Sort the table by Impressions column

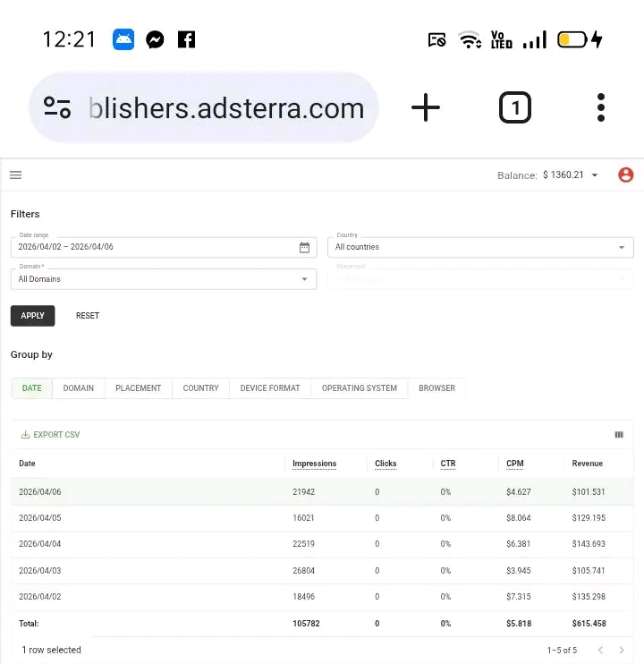click(x=315, y=464)
